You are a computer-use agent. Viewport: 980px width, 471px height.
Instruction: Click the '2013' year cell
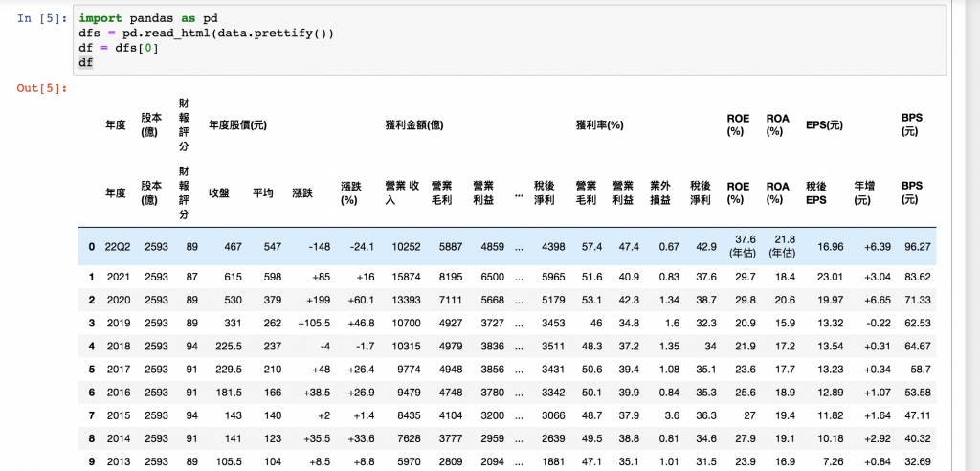click(118, 461)
